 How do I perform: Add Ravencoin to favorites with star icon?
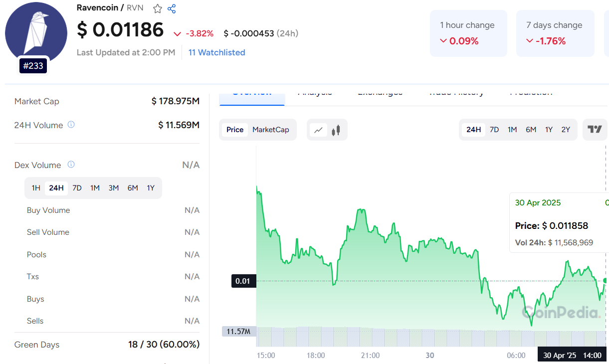[x=158, y=8]
